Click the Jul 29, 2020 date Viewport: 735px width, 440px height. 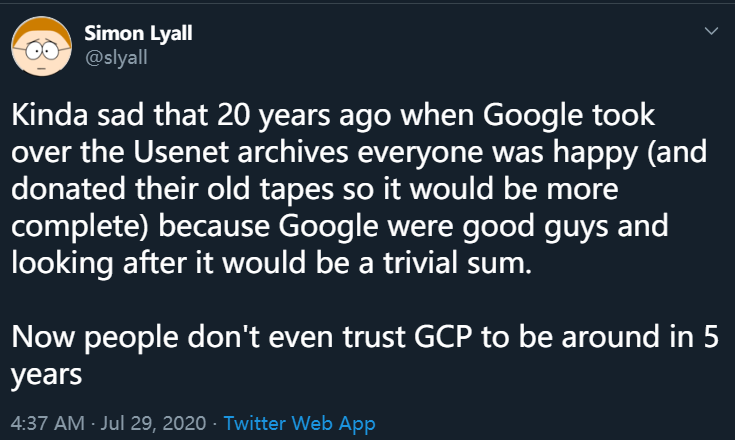(x=156, y=423)
